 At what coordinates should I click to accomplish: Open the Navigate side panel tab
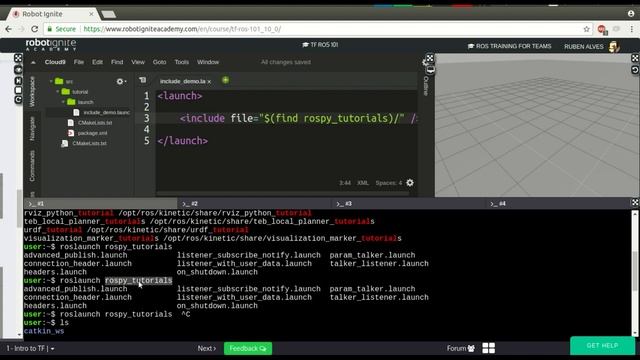[32, 129]
